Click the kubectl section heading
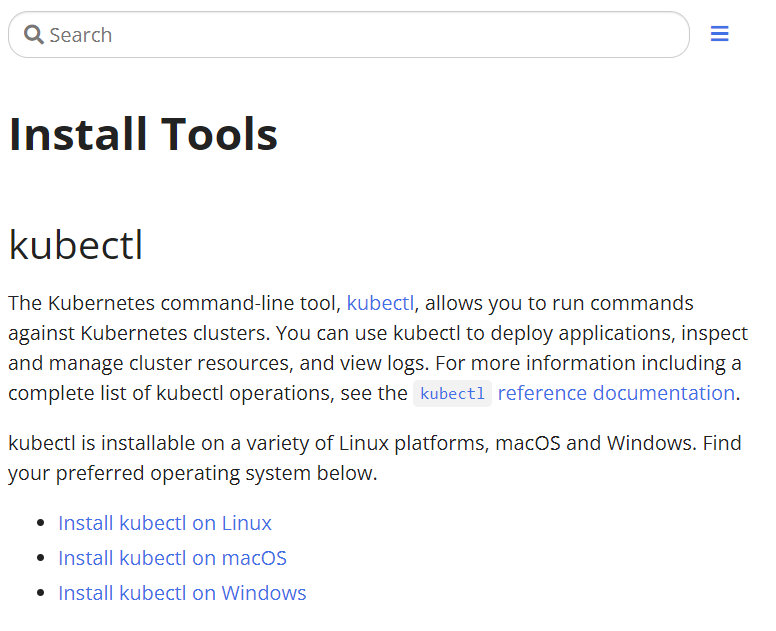 (76, 245)
